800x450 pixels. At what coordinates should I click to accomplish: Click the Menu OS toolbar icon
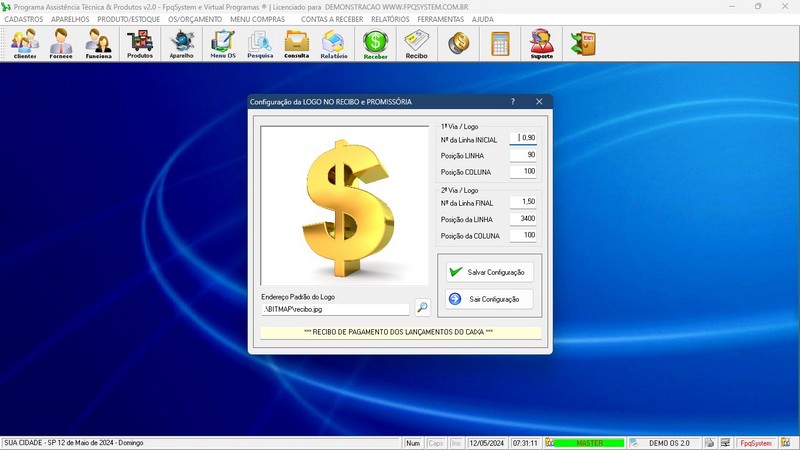223,44
